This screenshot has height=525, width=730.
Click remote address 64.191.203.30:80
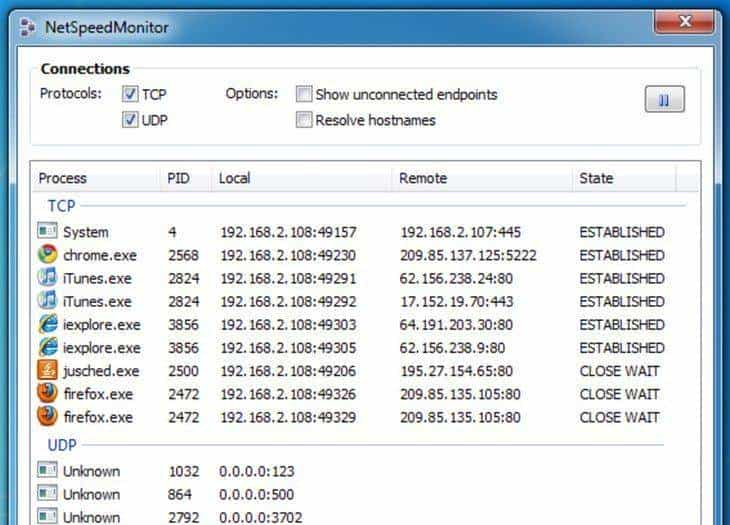[456, 325]
